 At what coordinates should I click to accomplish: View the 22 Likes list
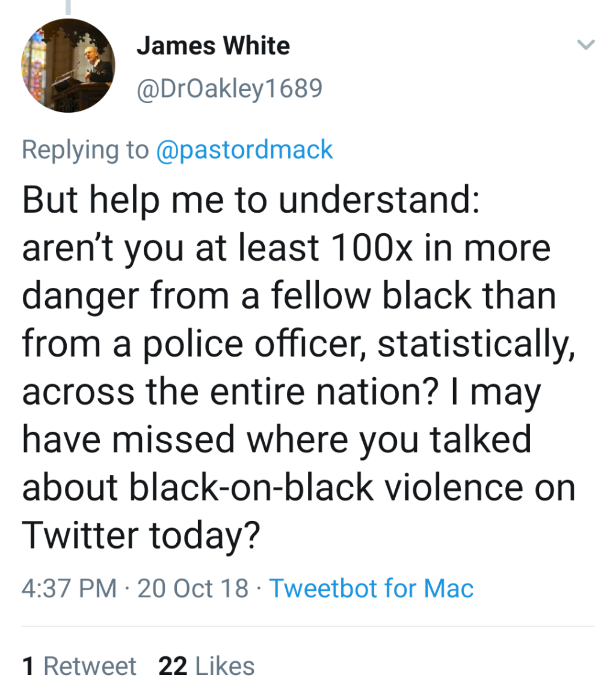click(206, 666)
